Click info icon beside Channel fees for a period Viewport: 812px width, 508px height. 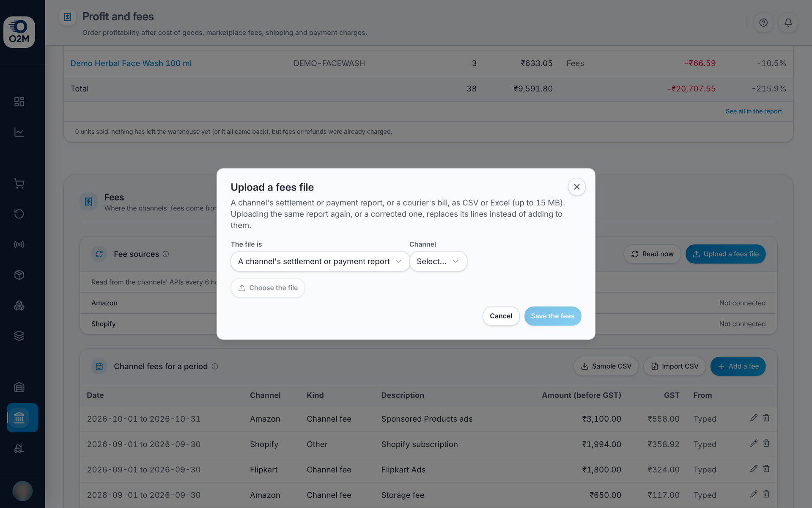pos(215,366)
